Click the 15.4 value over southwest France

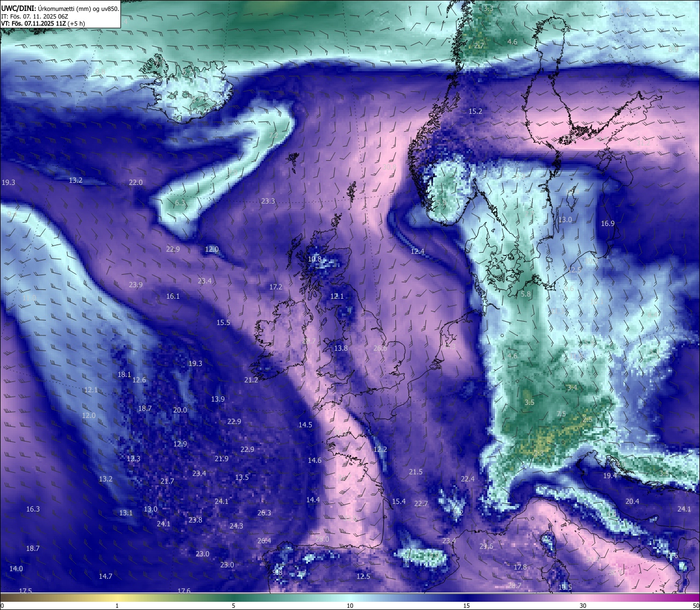pos(399,501)
